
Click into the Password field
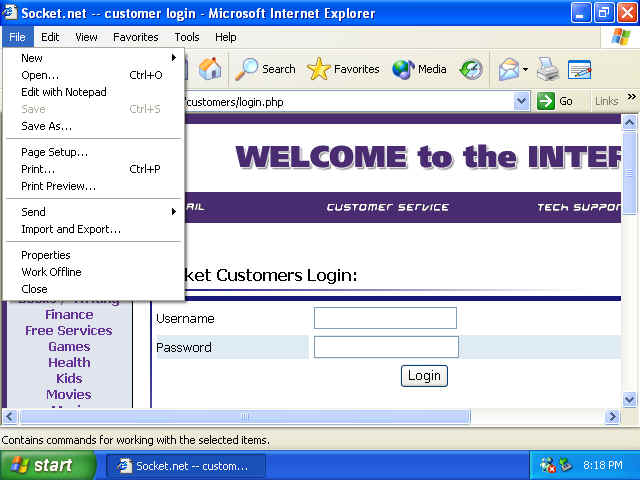click(x=386, y=347)
